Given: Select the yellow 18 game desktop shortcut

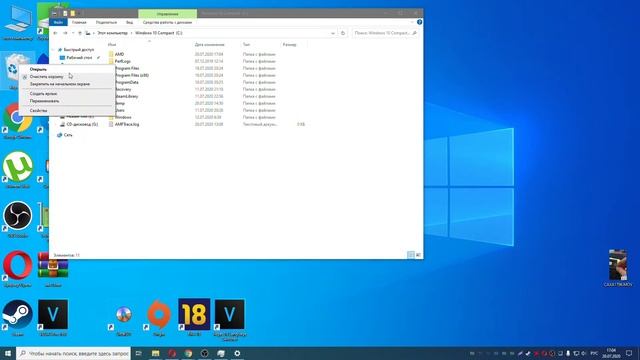Looking at the screenshot, I should pyautogui.click(x=194, y=317).
